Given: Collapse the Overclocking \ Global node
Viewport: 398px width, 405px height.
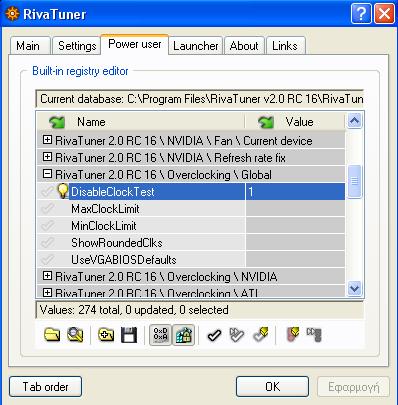Looking at the screenshot, I should coord(47,174).
